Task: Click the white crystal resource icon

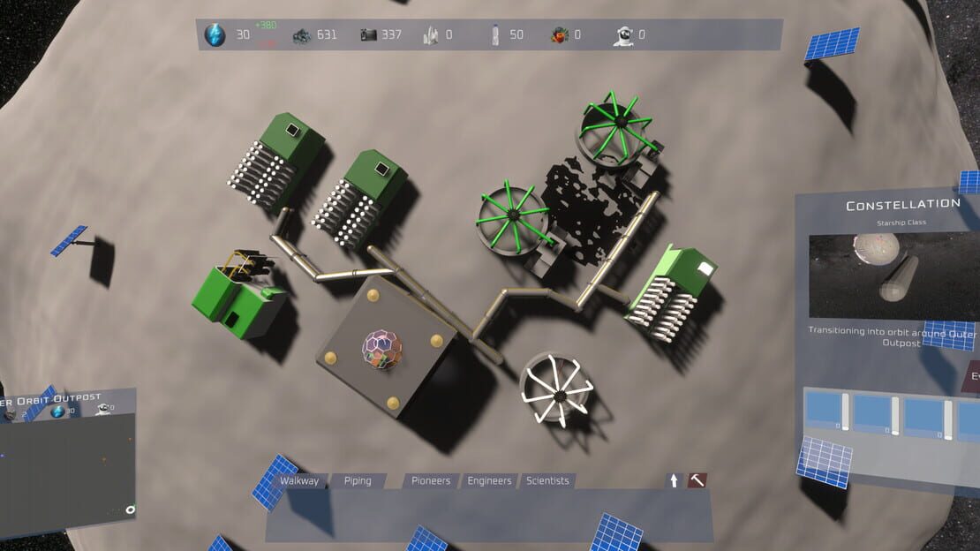Action: 431,35
